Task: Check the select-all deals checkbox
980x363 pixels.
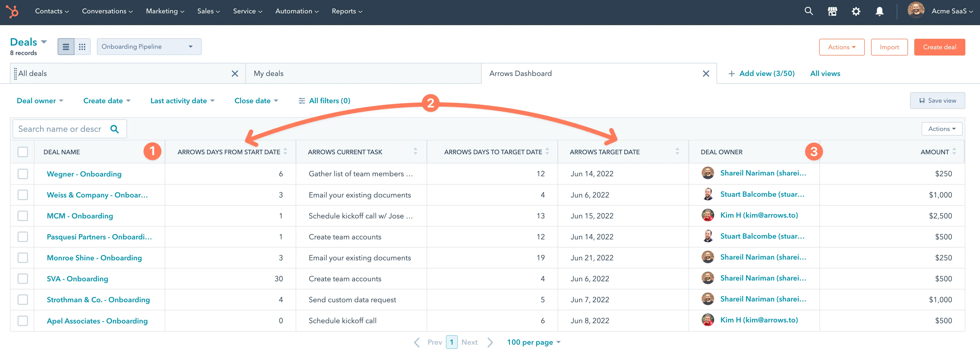Action: coord(23,152)
